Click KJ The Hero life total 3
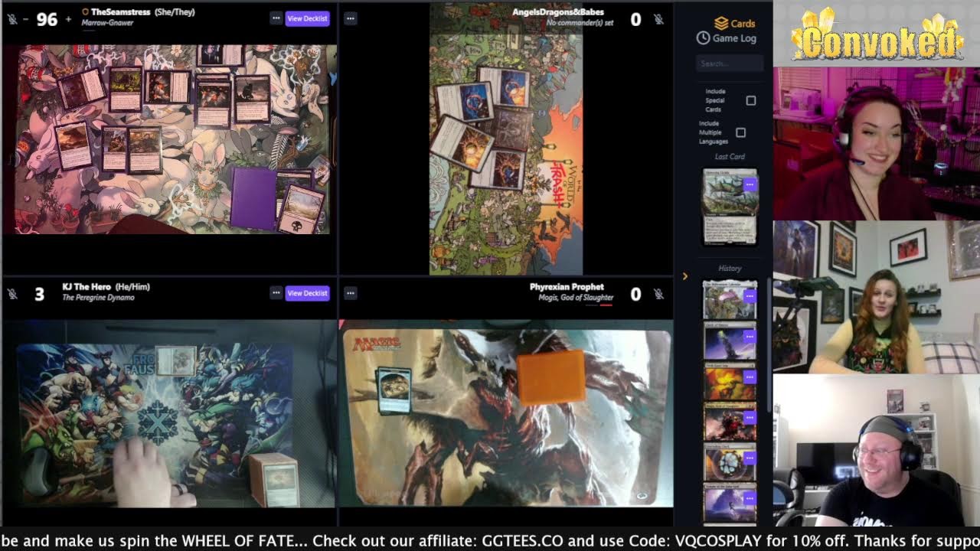Screen dimensions: 980x551 click(x=39, y=294)
